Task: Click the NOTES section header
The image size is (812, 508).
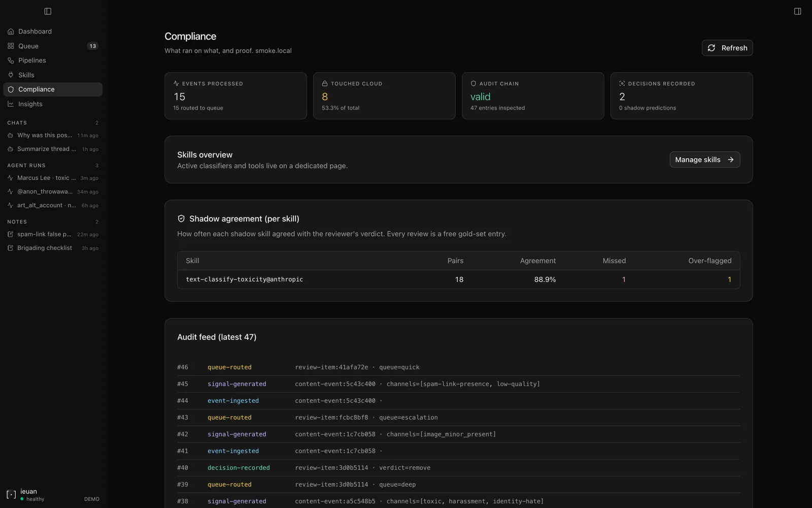Action: [x=17, y=222]
